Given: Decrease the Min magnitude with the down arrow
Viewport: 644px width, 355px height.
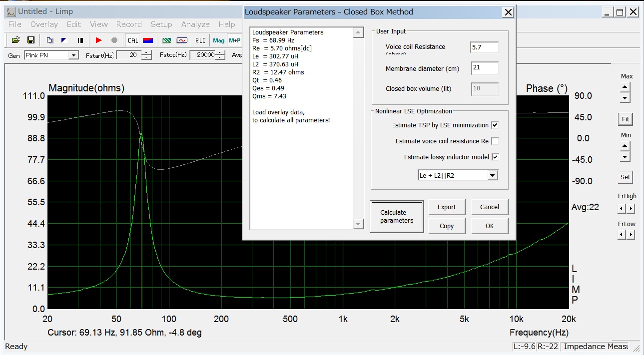Looking at the screenshot, I should tap(625, 157).
